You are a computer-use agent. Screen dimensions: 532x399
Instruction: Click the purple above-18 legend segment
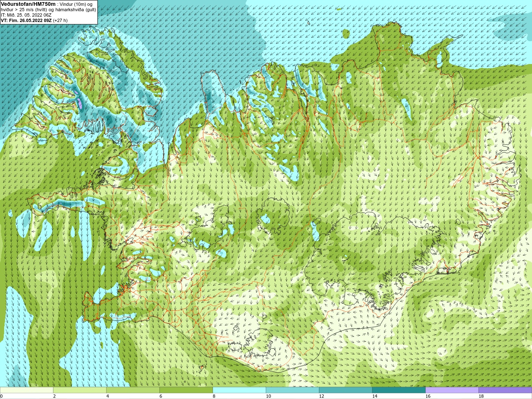[x=505, y=390]
